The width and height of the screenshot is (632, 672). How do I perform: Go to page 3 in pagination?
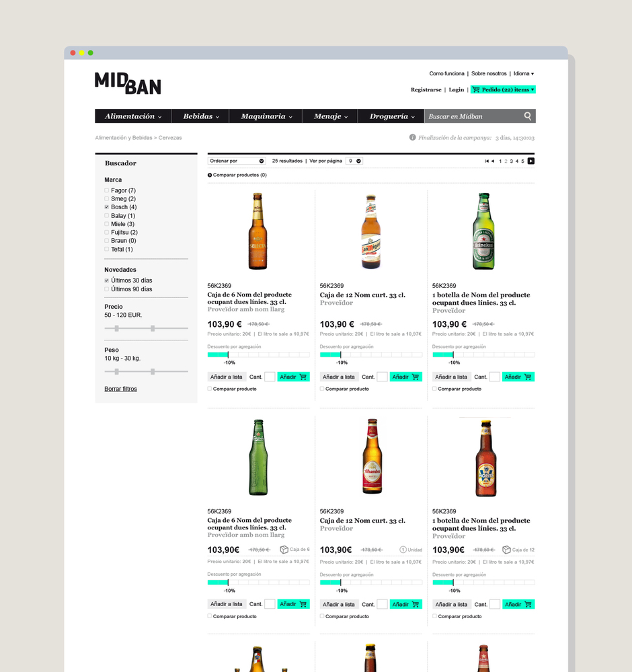[x=511, y=161]
